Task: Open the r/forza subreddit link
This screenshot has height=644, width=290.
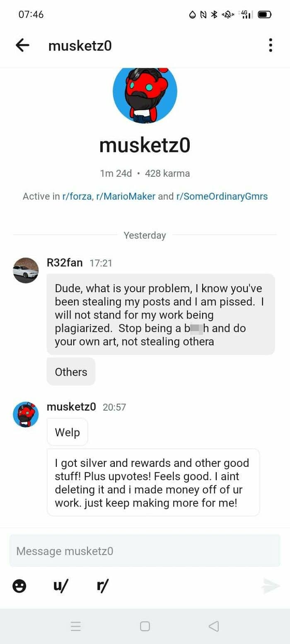Action: pyautogui.click(x=77, y=196)
